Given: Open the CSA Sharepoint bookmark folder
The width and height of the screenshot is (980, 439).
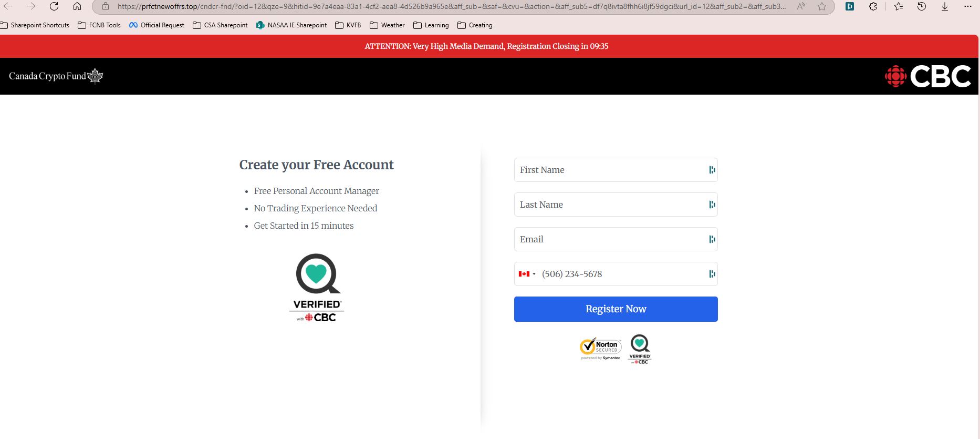Looking at the screenshot, I should point(220,25).
